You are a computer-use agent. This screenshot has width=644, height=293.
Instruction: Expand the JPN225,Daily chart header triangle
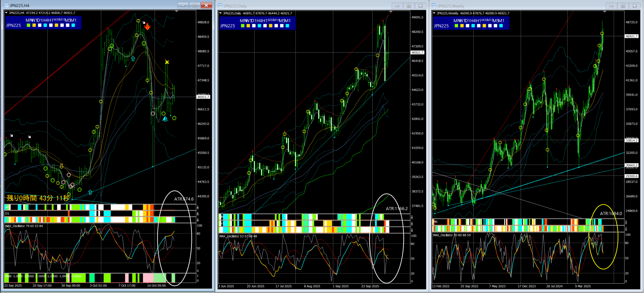(220, 13)
